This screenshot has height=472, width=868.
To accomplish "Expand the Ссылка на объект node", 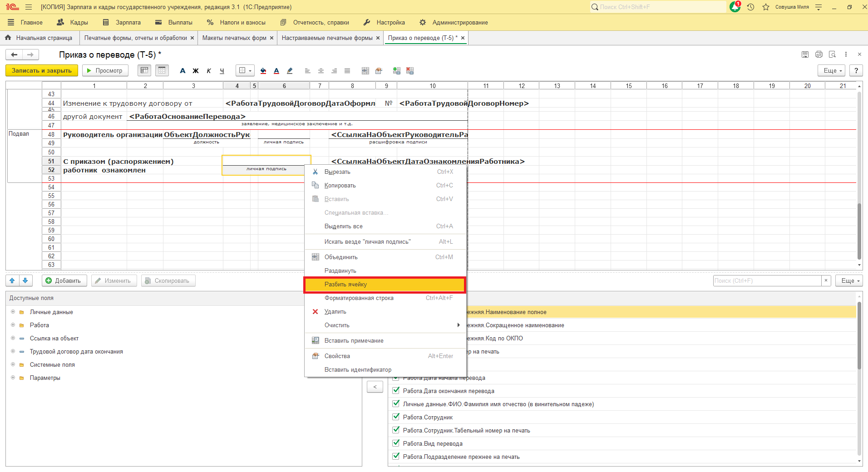I will [x=13, y=338].
